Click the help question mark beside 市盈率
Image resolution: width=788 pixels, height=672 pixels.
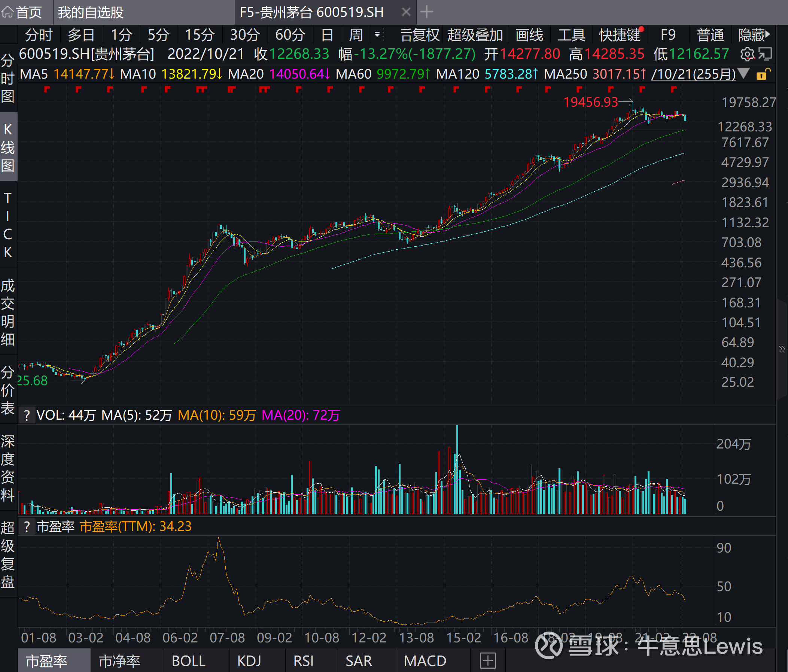click(27, 527)
